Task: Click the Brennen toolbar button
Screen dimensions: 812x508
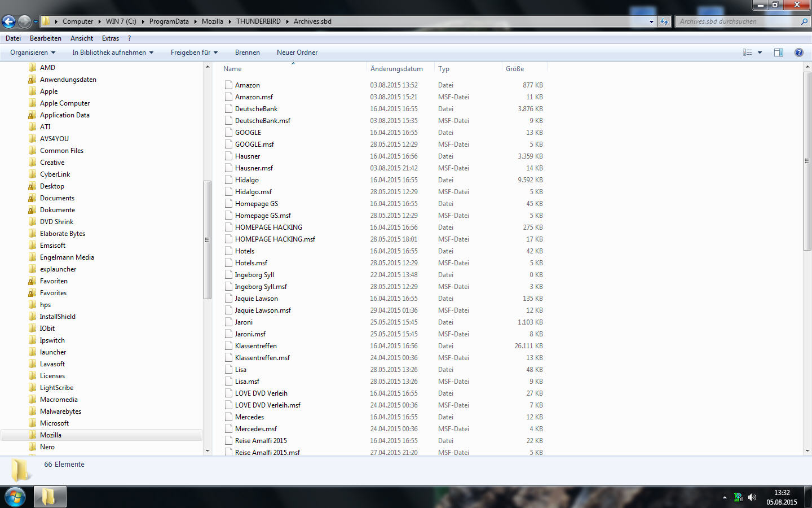Action: click(248, 52)
